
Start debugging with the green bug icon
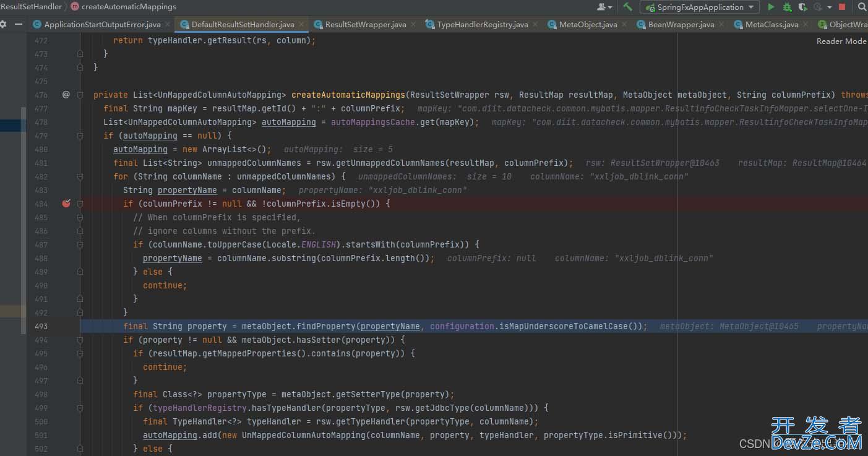(x=787, y=7)
